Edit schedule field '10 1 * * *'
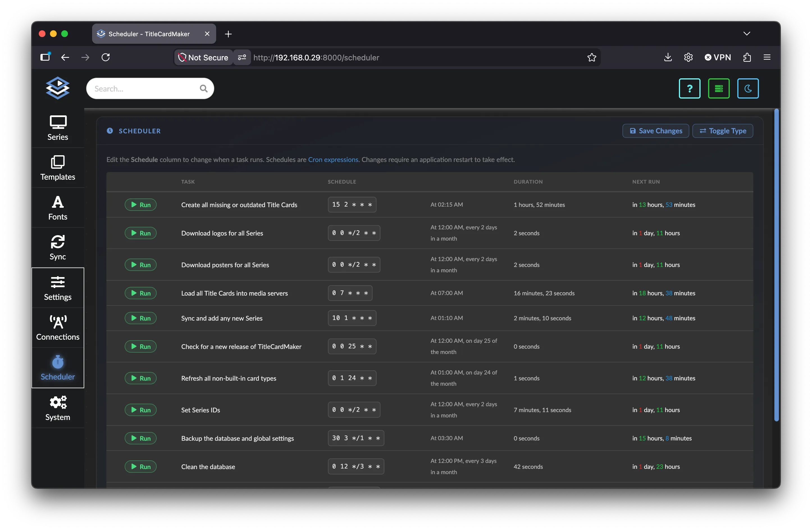The height and width of the screenshot is (530, 812). pyautogui.click(x=352, y=318)
